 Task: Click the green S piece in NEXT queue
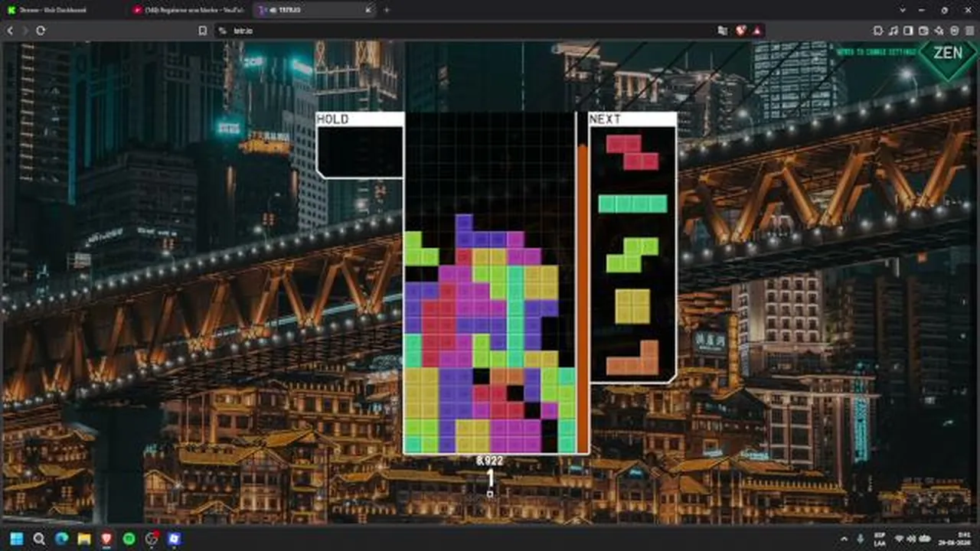[632, 255]
